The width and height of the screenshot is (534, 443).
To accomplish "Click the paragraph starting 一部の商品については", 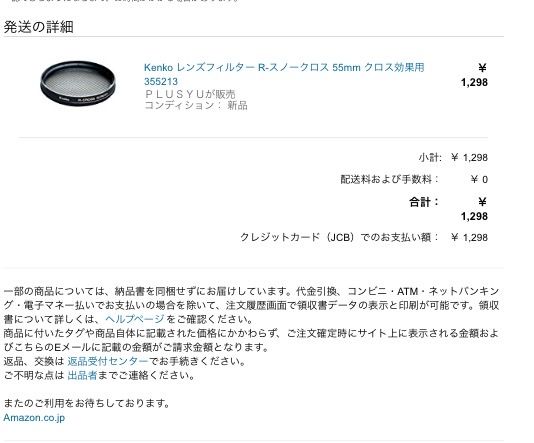I will tap(251, 305).
